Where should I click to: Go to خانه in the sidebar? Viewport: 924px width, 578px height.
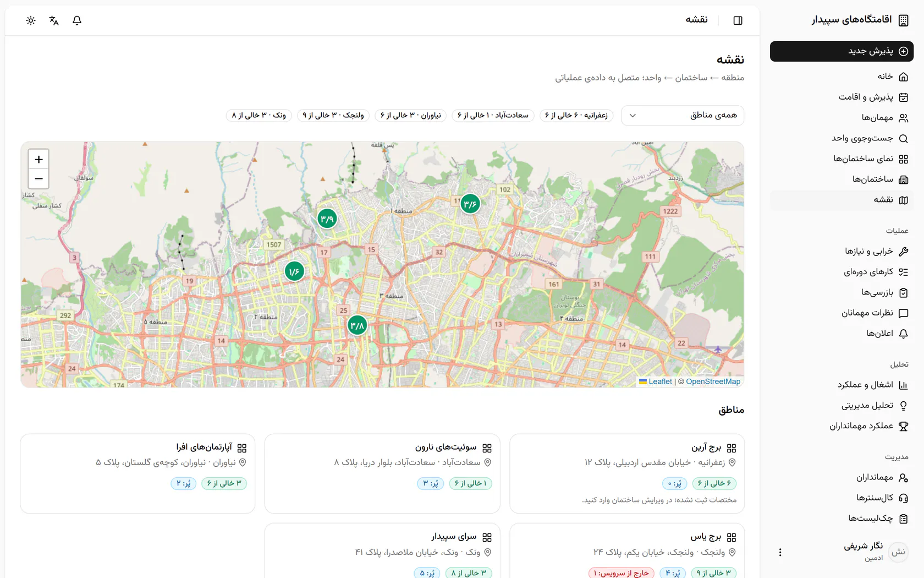[x=842, y=77]
